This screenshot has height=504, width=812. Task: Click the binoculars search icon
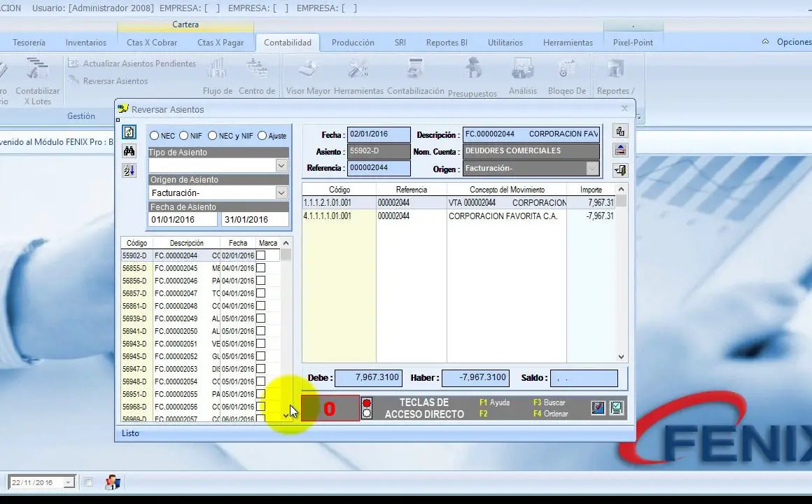pyautogui.click(x=129, y=151)
